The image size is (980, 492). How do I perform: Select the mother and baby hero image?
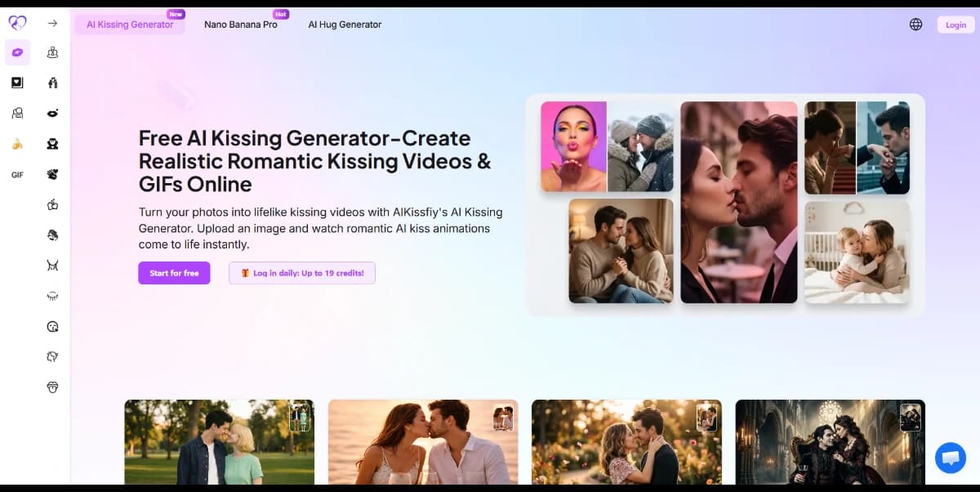857,253
